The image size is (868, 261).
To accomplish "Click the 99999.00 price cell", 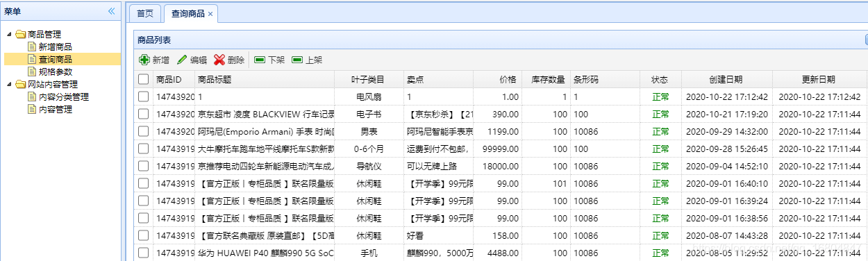I will (x=497, y=149).
